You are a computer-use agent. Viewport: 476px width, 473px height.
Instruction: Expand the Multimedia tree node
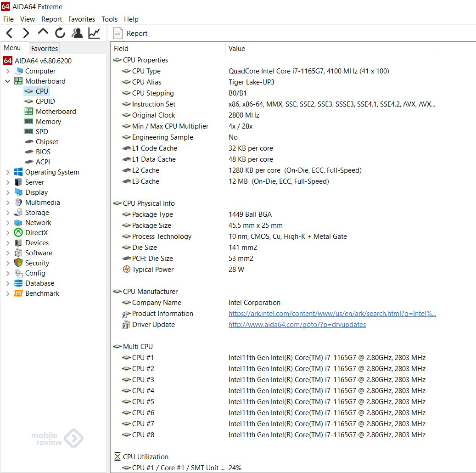pos(8,203)
